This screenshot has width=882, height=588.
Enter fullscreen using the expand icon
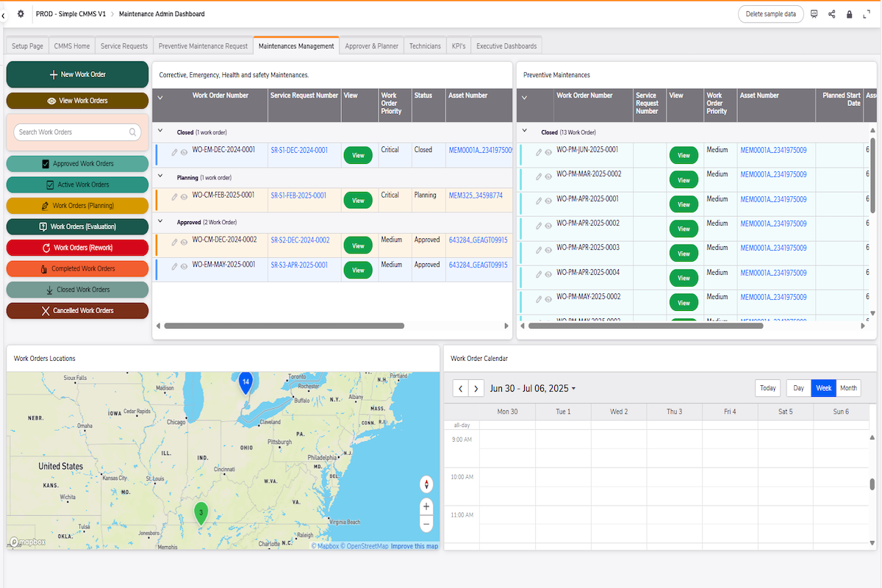tap(867, 13)
